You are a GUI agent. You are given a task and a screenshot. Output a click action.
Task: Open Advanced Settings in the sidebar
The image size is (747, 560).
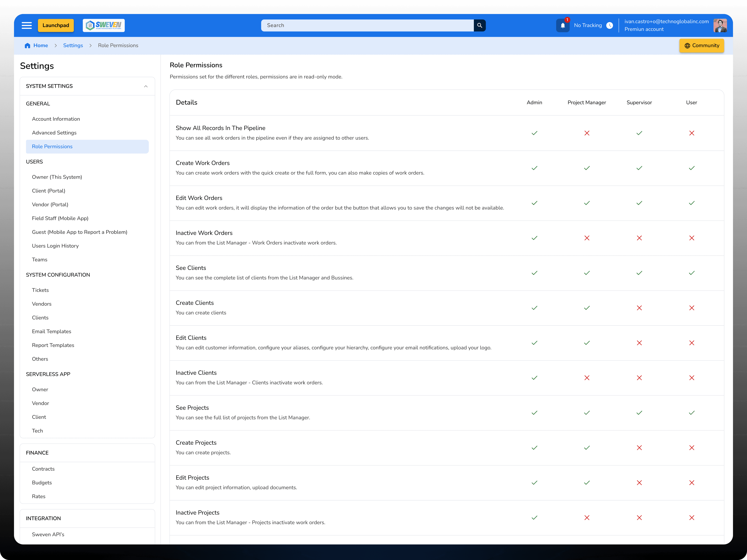(54, 133)
